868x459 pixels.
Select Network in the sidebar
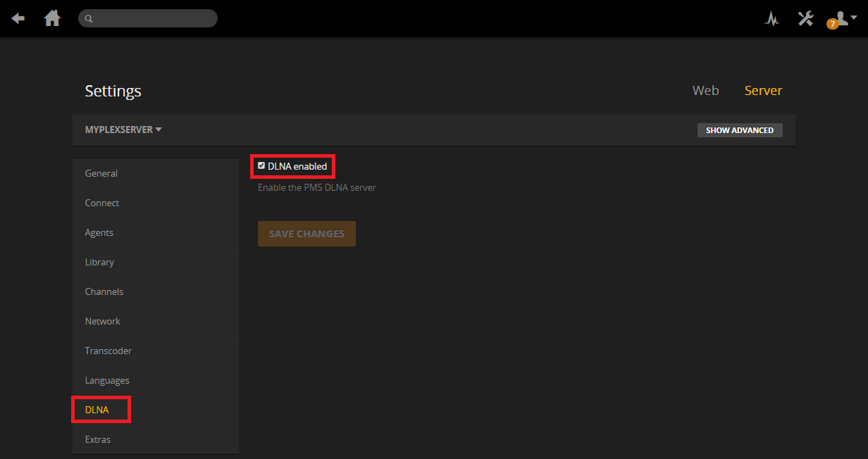pos(103,321)
